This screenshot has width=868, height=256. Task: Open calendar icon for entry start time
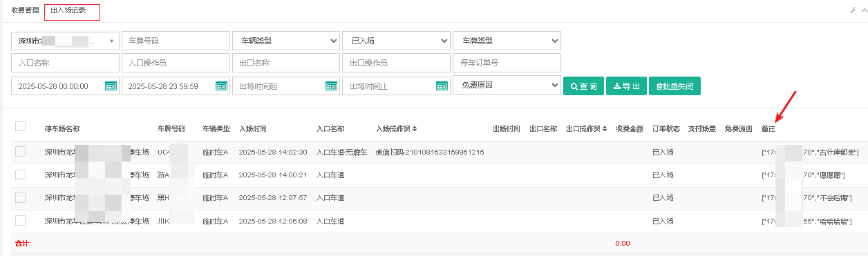click(111, 86)
